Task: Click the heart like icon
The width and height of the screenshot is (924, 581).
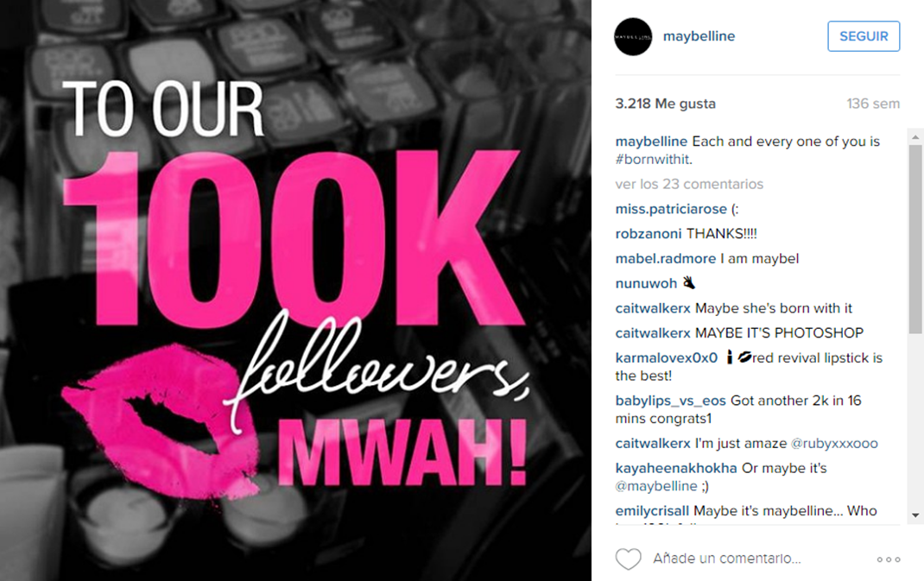Action: coord(628,559)
